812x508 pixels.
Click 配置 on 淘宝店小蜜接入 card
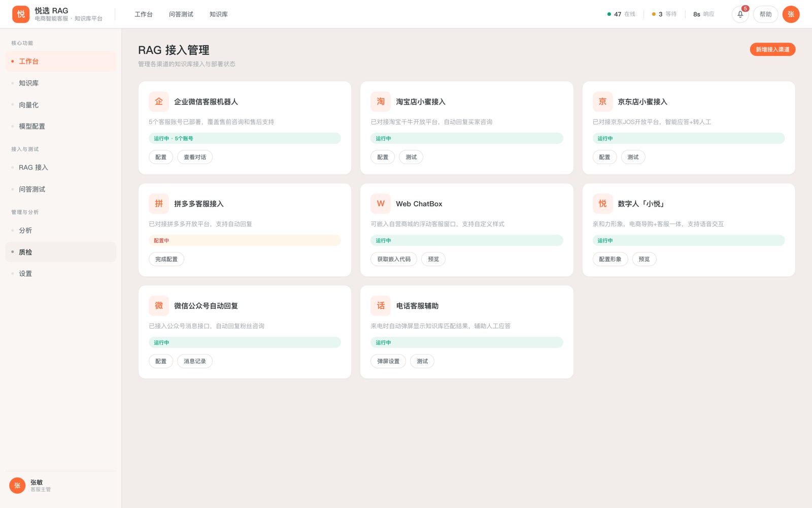pyautogui.click(x=383, y=157)
